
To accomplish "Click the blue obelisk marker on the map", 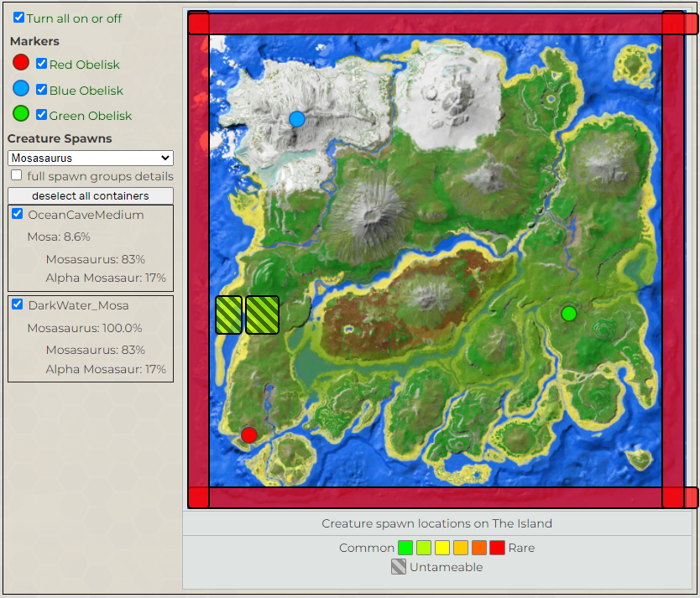I will click(x=297, y=119).
